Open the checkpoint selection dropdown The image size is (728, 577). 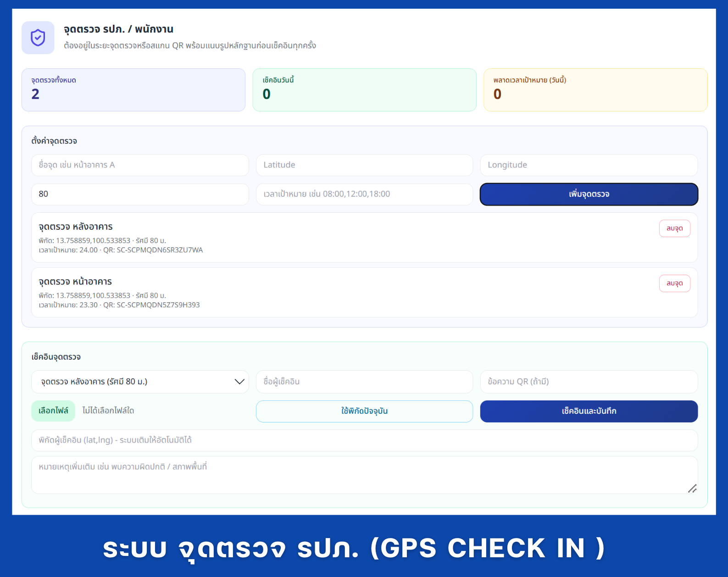[140, 382]
